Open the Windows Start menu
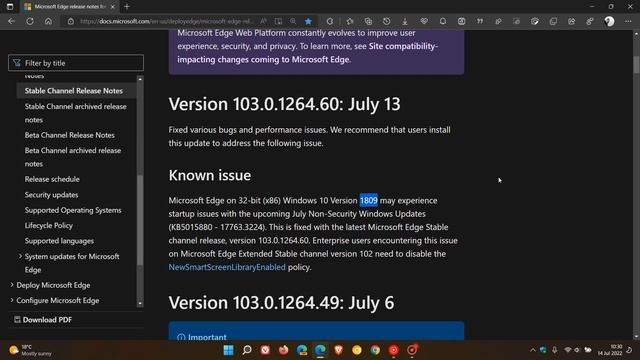The width and height of the screenshot is (640, 360). pos(229,350)
